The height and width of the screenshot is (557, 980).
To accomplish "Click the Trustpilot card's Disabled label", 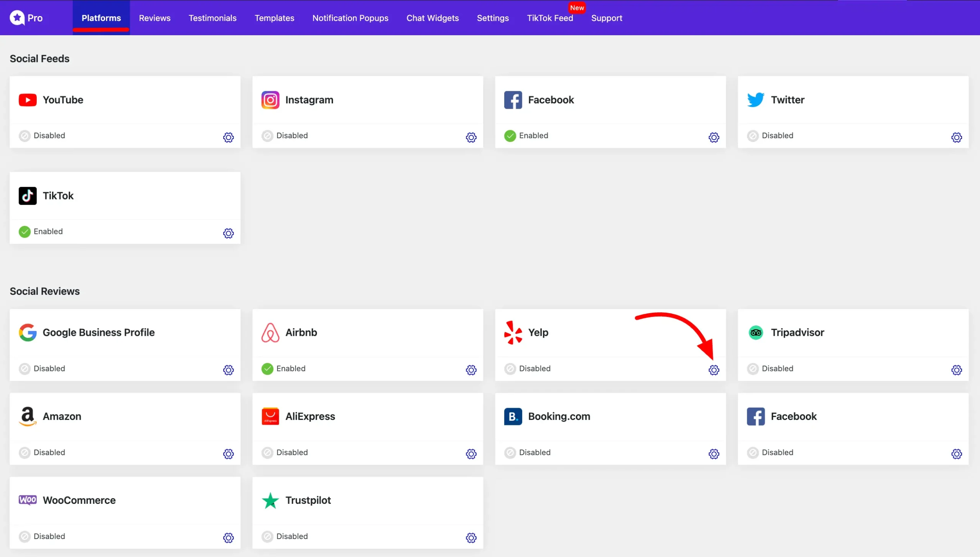I will pyautogui.click(x=292, y=536).
